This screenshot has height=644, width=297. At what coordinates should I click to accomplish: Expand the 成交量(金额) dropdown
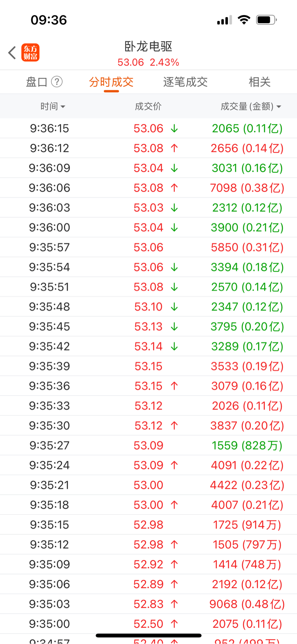point(251,106)
